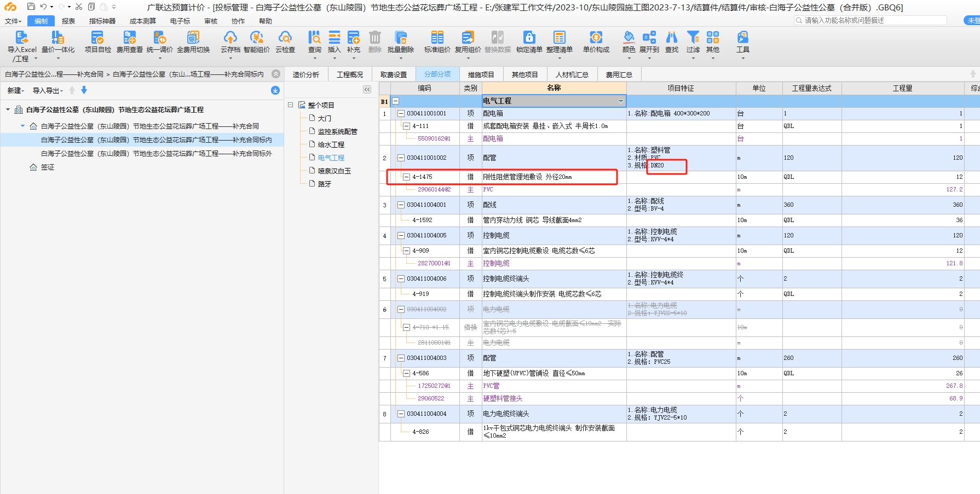Screen dimensions: 980x494
Task: Switch to 费用汇总 tab
Action: (619, 74)
